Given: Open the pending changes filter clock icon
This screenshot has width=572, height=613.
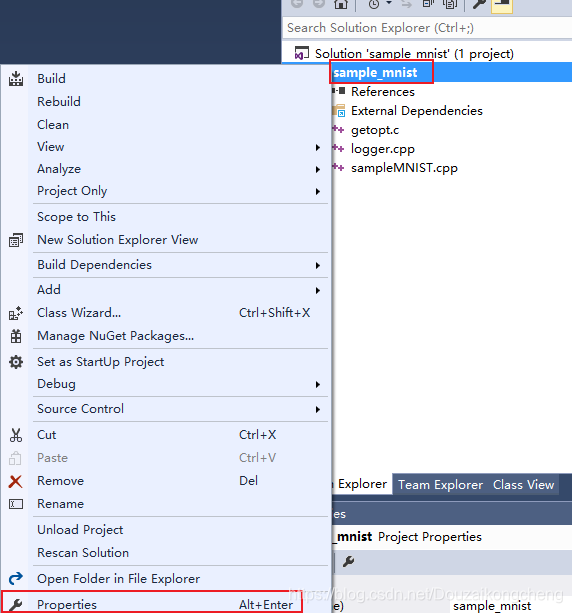Looking at the screenshot, I should point(374,4).
